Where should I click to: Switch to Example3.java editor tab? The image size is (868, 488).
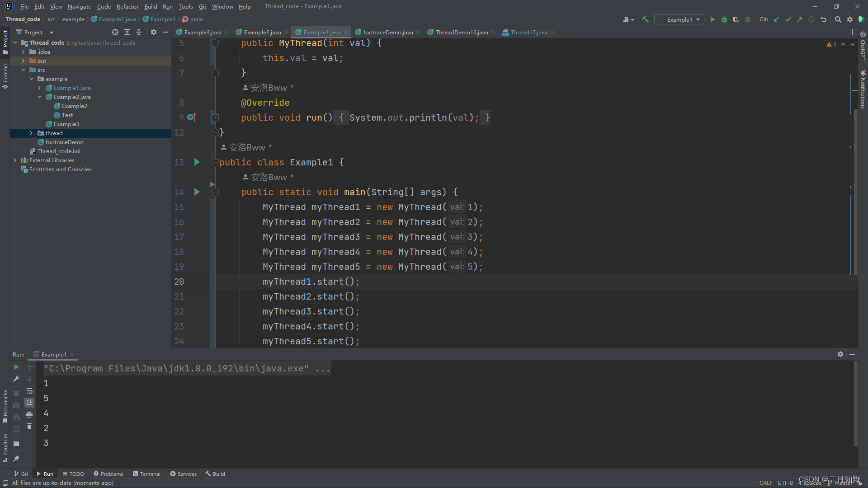coord(203,32)
